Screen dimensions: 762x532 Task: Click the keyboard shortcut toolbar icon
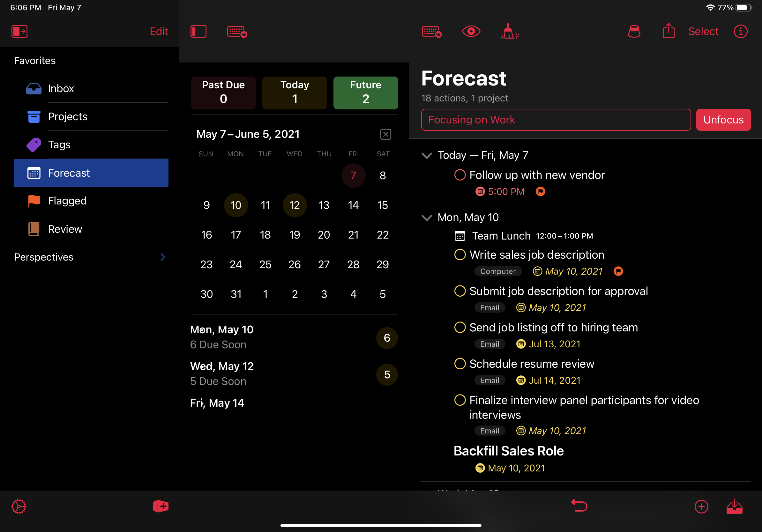[x=237, y=31]
